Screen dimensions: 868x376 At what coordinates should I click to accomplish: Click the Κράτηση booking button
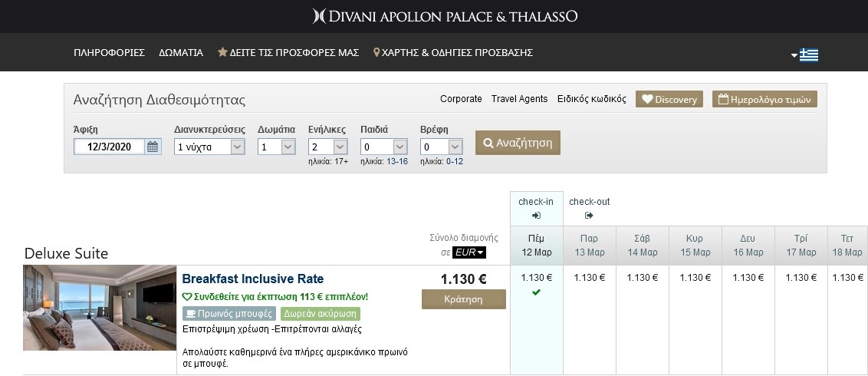click(x=463, y=299)
